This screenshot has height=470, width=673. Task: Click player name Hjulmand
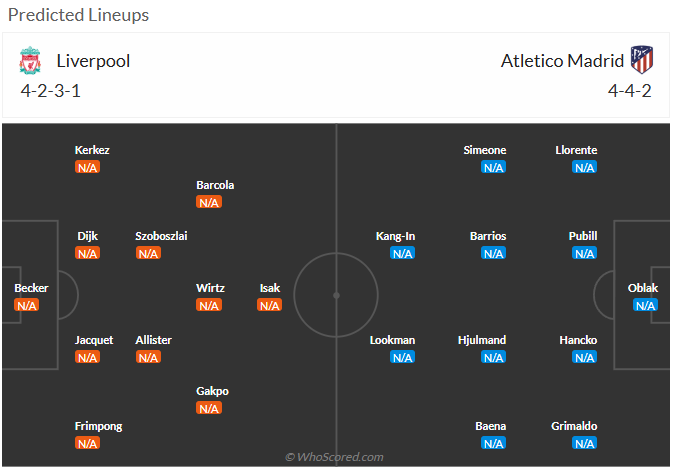pos(482,340)
